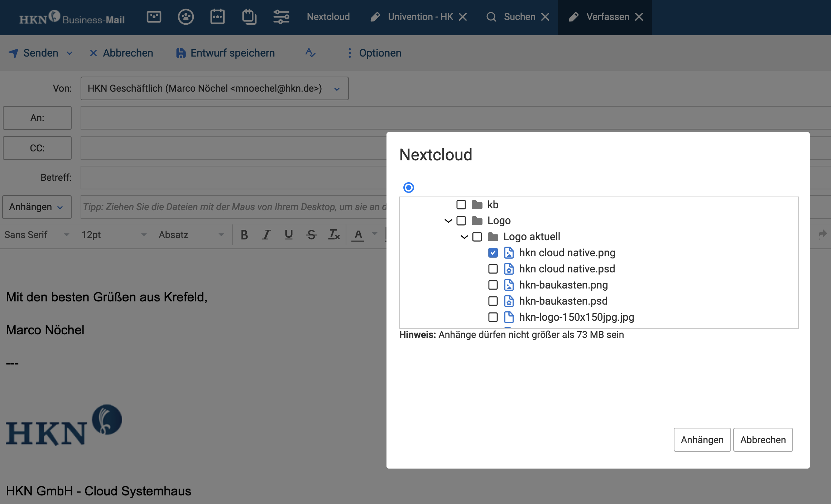Click the file icon of hkn-baukasten.psd
831x504 pixels.
pos(509,301)
